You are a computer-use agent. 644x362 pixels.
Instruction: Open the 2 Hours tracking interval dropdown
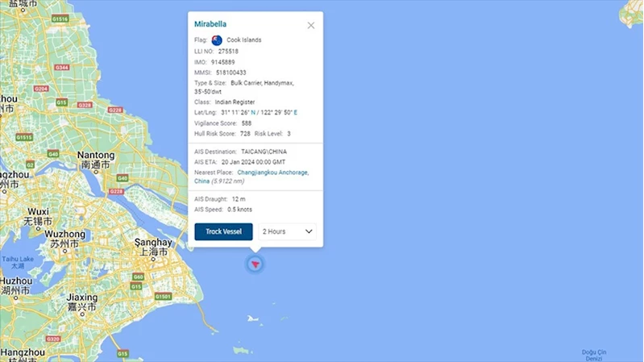point(288,231)
